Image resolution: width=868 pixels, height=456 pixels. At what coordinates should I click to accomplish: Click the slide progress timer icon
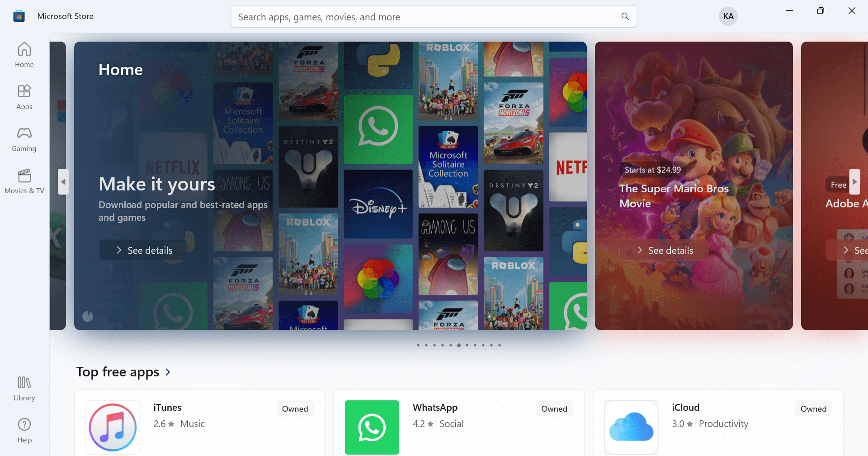(88, 316)
